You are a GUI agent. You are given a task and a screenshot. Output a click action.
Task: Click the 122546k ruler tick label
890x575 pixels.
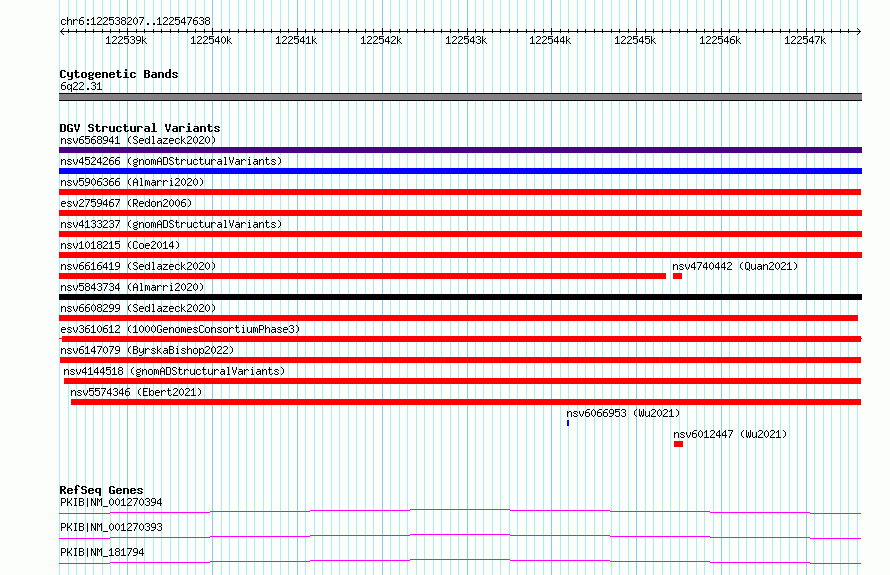[x=720, y=40]
